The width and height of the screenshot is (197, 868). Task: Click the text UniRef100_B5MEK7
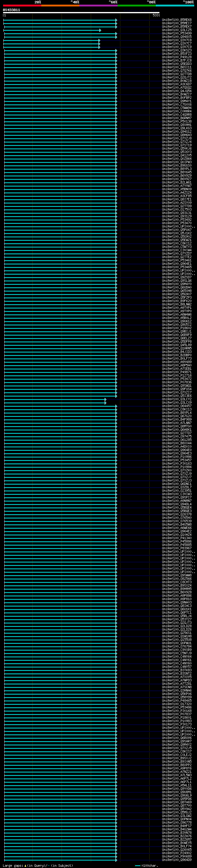coord(176,26)
